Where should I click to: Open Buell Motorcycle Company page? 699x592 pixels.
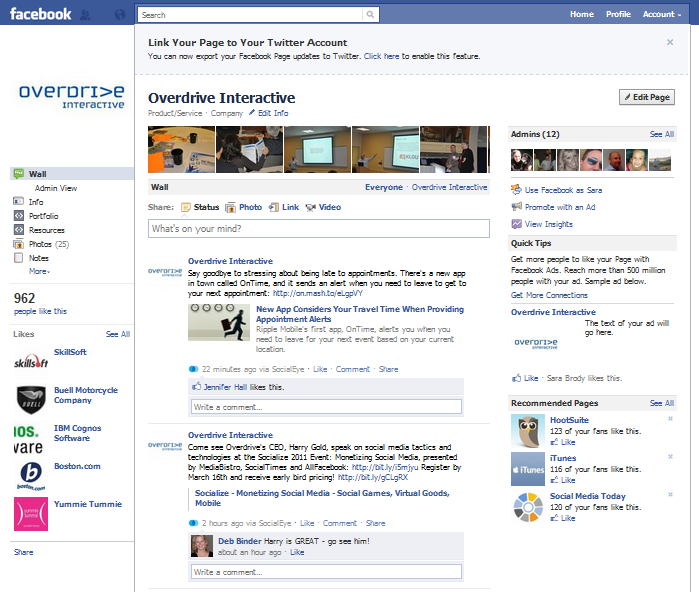point(86,395)
